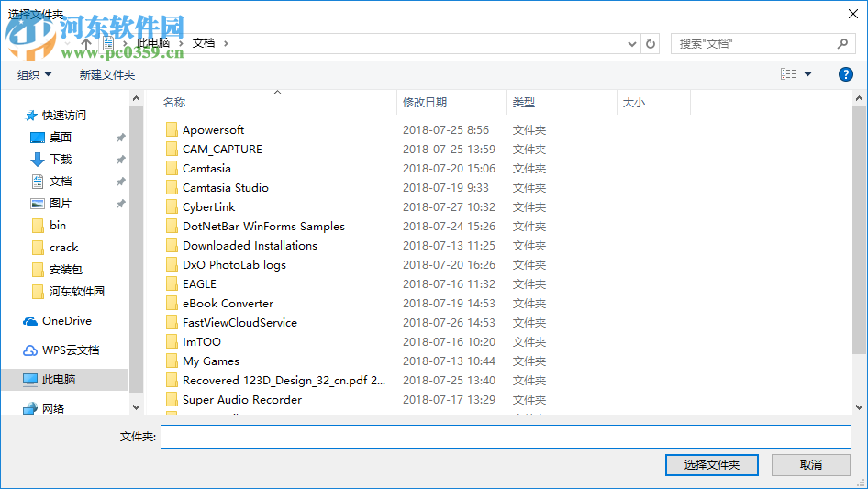Select the crack folder in sidebar
The height and width of the screenshot is (489, 868).
63,248
